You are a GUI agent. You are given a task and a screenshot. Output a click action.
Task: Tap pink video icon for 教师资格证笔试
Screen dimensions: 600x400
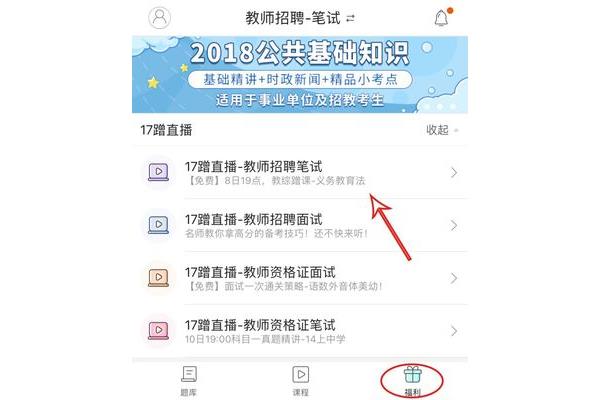pyautogui.click(x=158, y=330)
